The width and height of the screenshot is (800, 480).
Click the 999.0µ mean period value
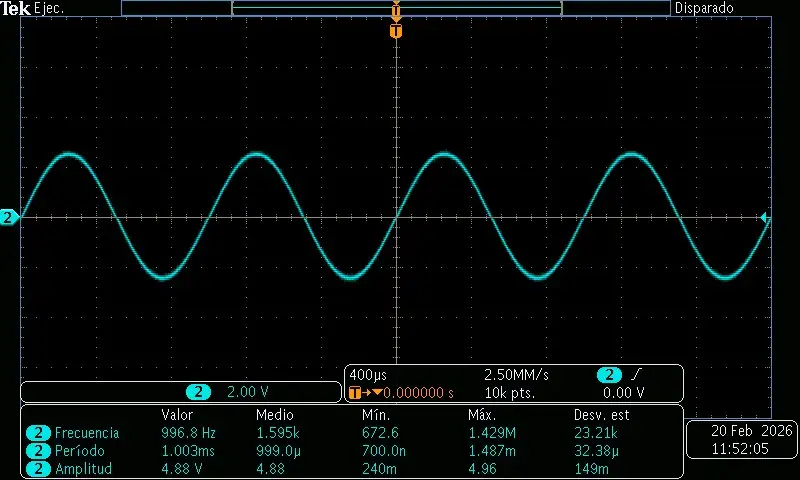pos(279,451)
